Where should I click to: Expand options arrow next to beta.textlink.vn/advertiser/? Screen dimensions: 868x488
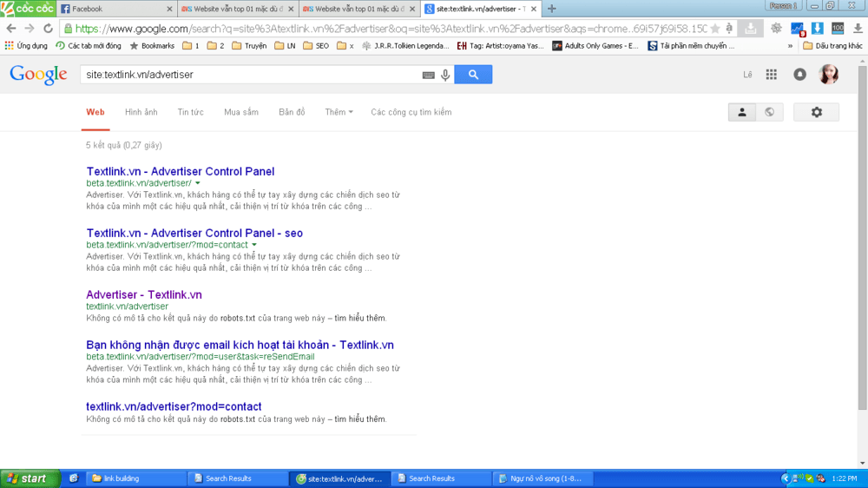(198, 183)
